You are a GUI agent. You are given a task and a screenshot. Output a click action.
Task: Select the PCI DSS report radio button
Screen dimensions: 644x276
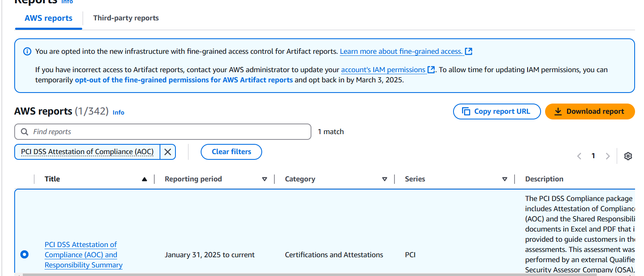coord(24,254)
